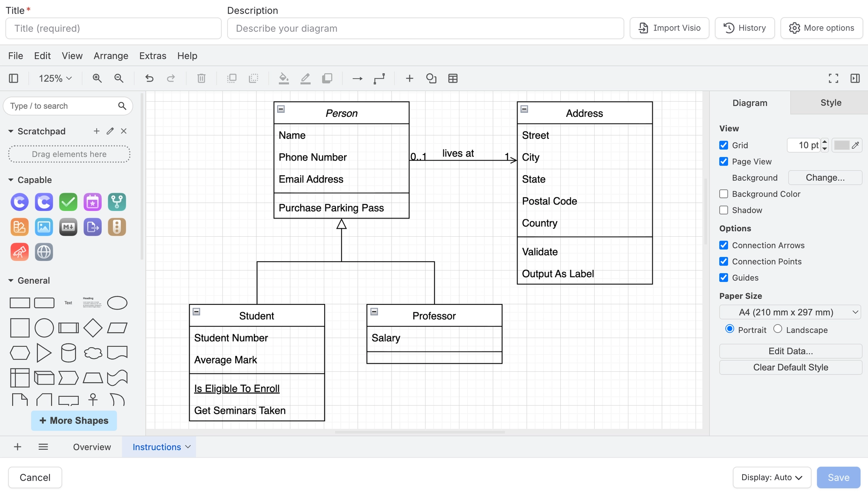Open the connection arrow style tool

point(357,78)
